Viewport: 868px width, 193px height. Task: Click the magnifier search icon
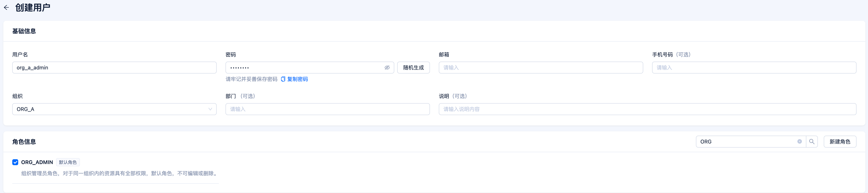(x=812, y=141)
